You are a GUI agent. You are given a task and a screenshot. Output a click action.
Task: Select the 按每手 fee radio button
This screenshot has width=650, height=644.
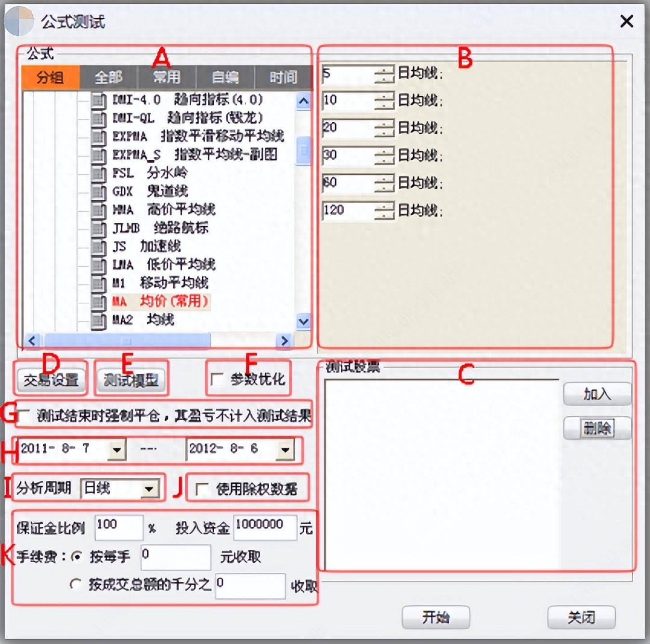76,556
